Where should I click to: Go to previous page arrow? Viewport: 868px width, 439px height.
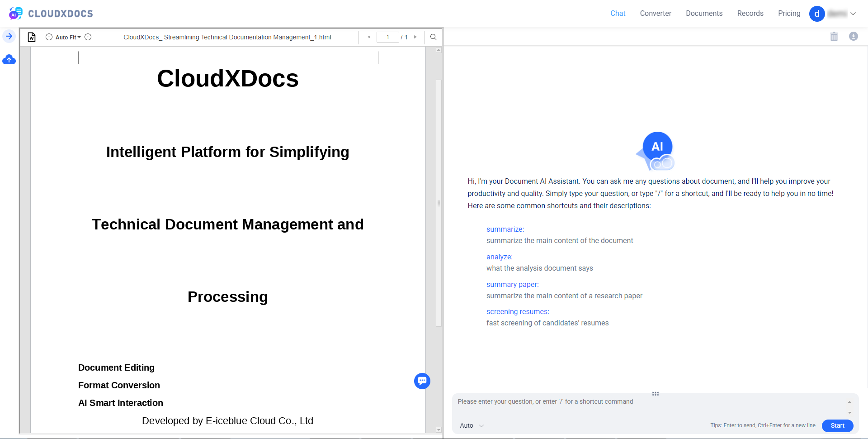coord(369,37)
